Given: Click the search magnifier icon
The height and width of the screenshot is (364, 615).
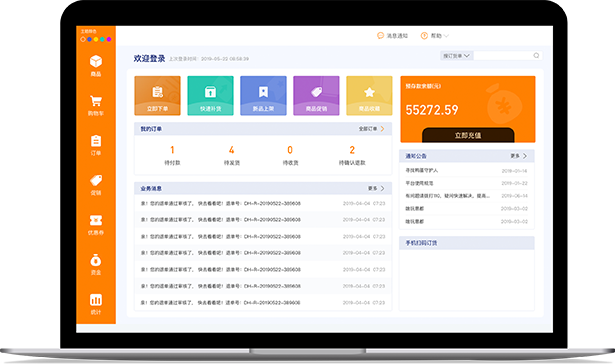Looking at the screenshot, I should point(536,56).
